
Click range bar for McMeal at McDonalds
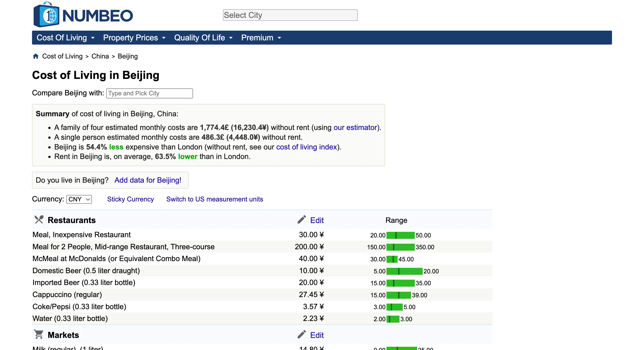click(392, 259)
